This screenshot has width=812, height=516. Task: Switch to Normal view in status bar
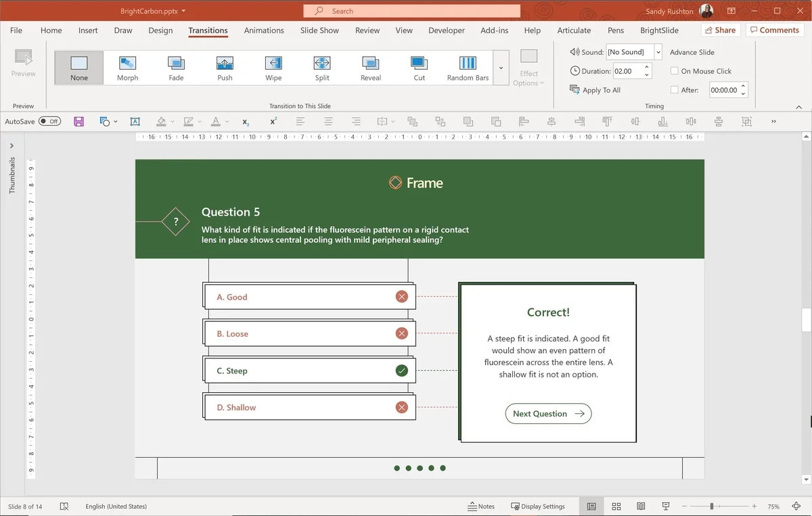click(x=591, y=506)
